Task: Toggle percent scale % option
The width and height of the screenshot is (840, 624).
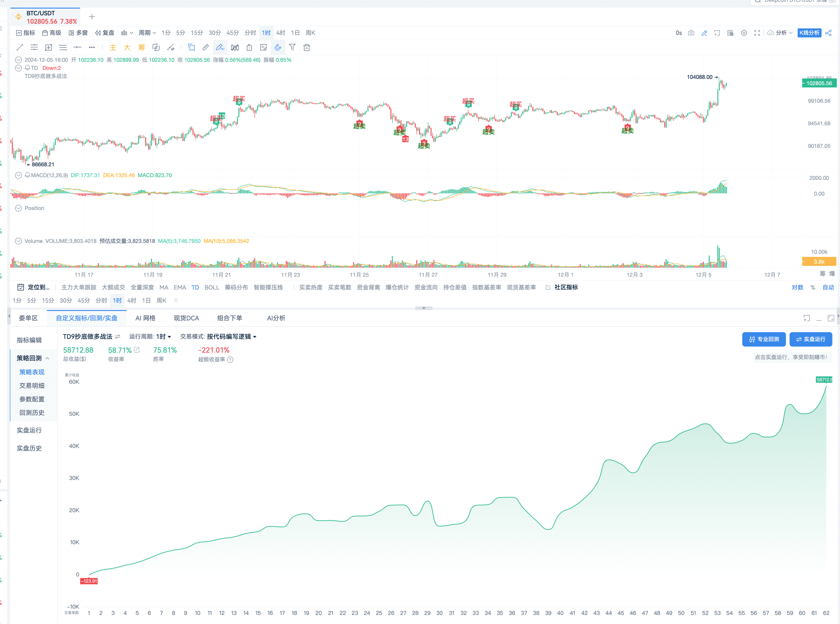Action: 813,287
